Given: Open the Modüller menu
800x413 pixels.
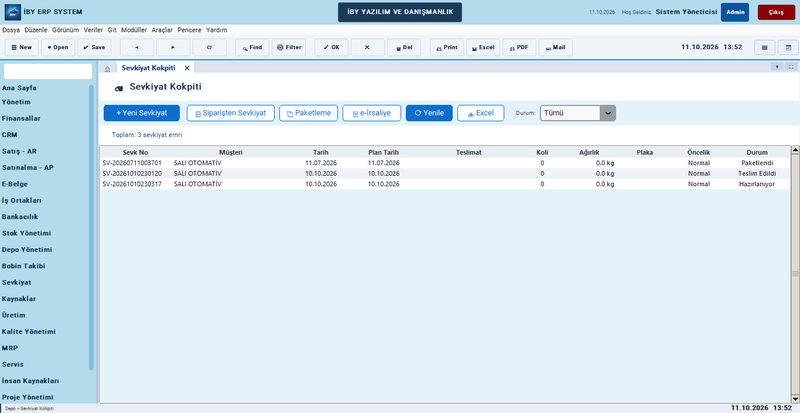Looking at the screenshot, I should click(134, 30).
